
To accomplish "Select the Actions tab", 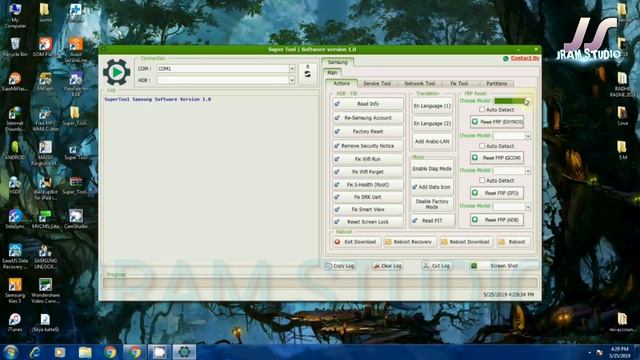I will click(341, 83).
